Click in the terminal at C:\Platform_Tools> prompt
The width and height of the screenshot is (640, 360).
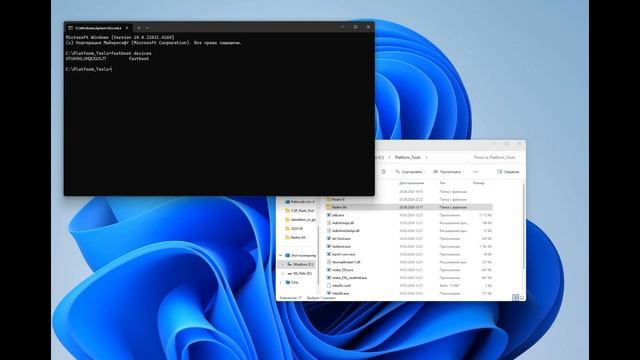[x=88, y=69]
